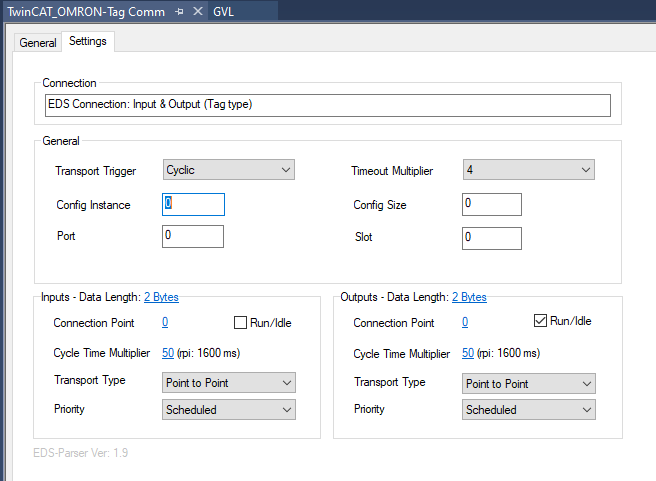This screenshot has height=481, width=656.
Task: Open Outputs Transport Type dropdown
Action: coord(529,384)
